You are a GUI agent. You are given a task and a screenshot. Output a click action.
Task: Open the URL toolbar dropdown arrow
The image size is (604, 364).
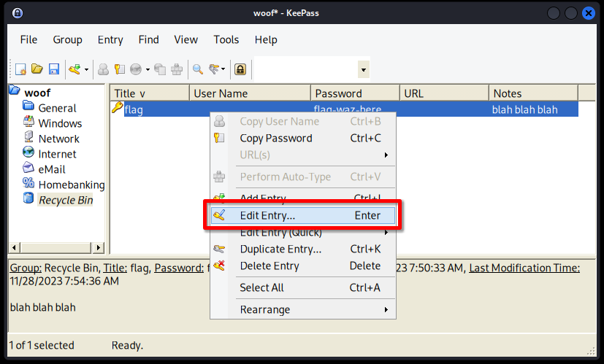[x=148, y=69]
